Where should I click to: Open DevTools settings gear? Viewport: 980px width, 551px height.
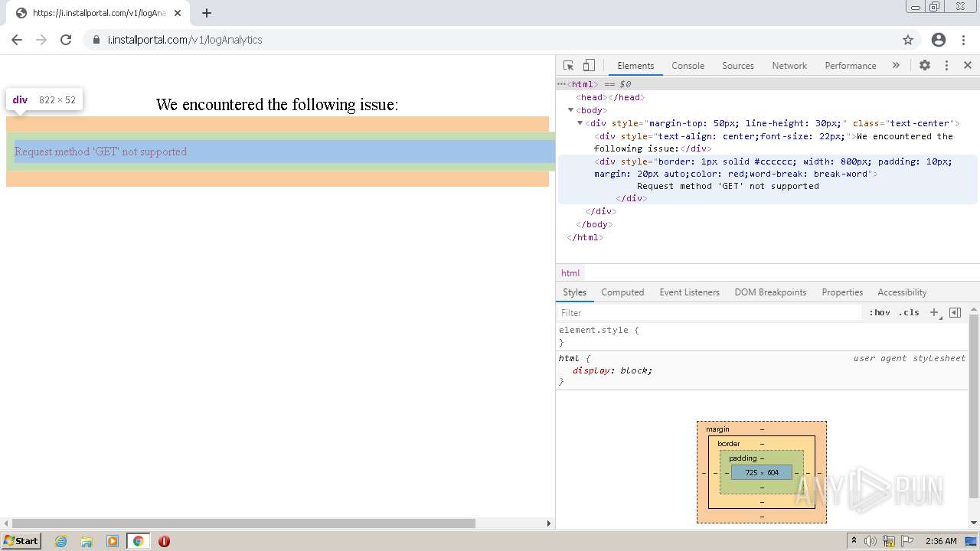click(x=925, y=66)
